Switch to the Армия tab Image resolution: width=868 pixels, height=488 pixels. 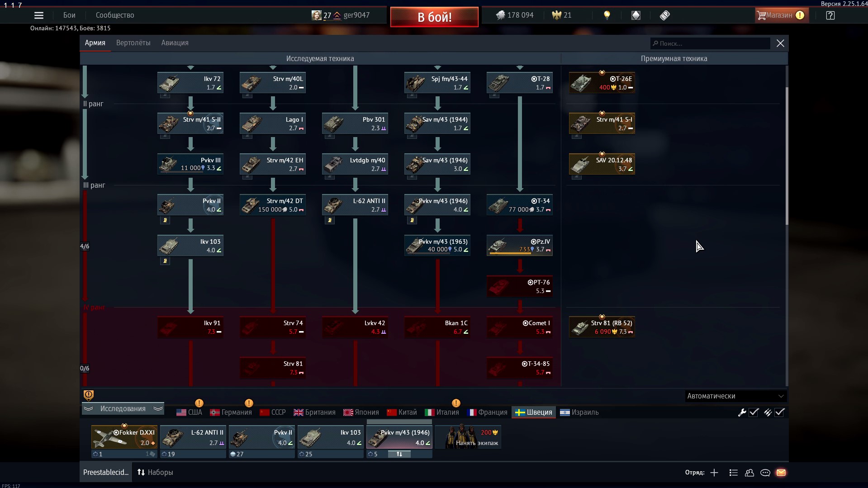point(95,43)
